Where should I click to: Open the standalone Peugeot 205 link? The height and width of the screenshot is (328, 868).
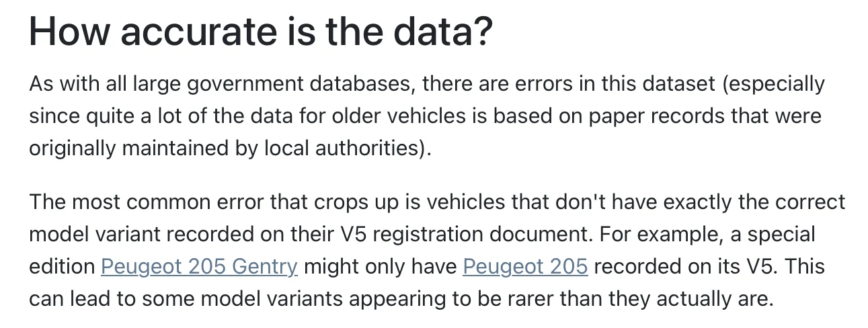click(x=525, y=266)
